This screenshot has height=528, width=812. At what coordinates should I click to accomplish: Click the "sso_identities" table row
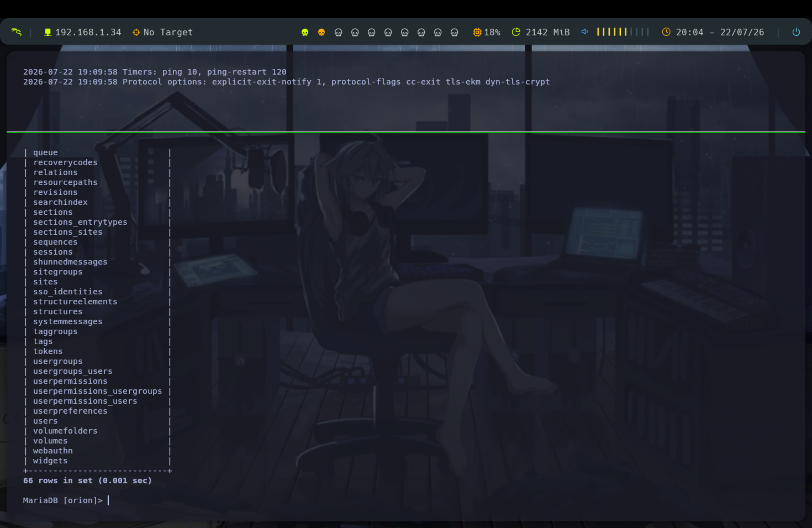(97, 292)
